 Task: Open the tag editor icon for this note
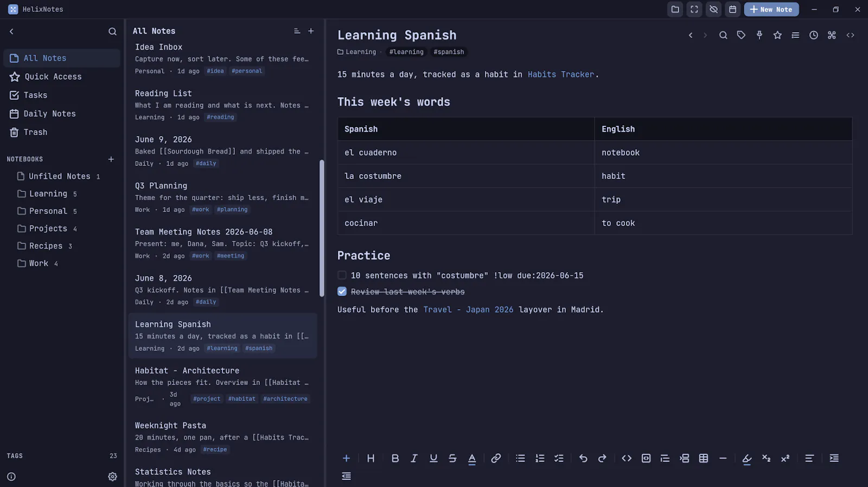pos(741,35)
